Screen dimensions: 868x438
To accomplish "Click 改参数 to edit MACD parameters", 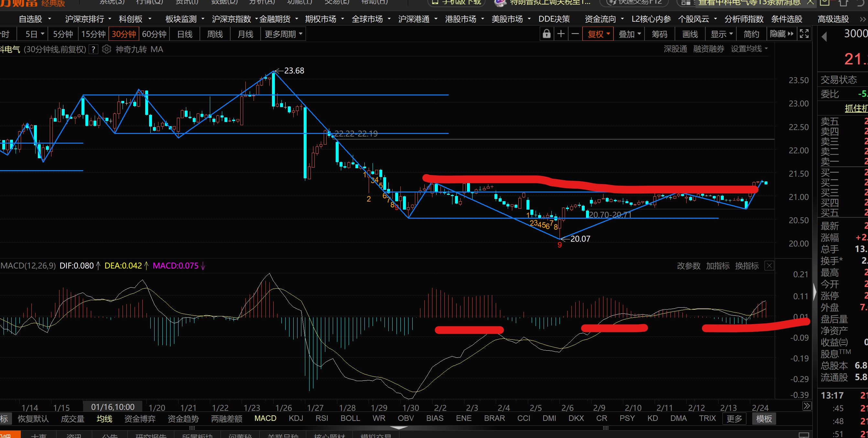I will tap(689, 266).
